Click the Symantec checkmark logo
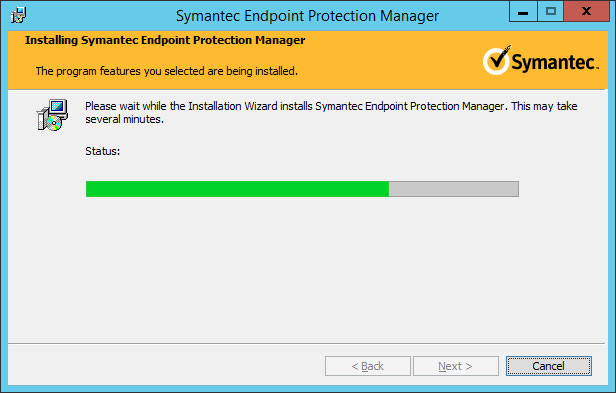The image size is (616, 393). [497, 60]
